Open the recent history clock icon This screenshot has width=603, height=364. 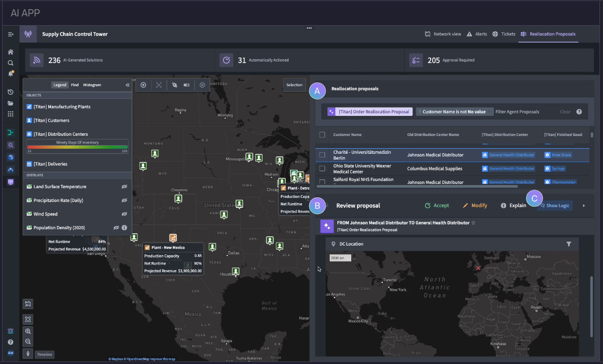[x=10, y=92]
